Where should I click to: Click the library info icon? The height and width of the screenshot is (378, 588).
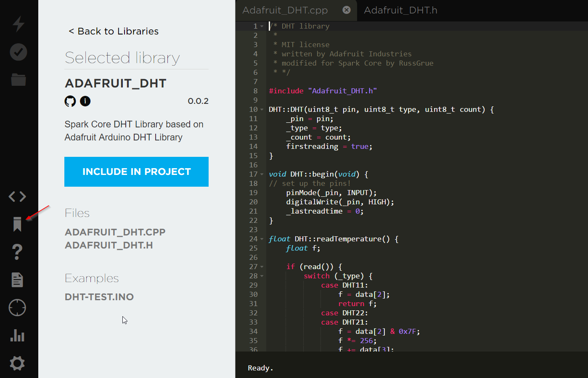click(85, 101)
